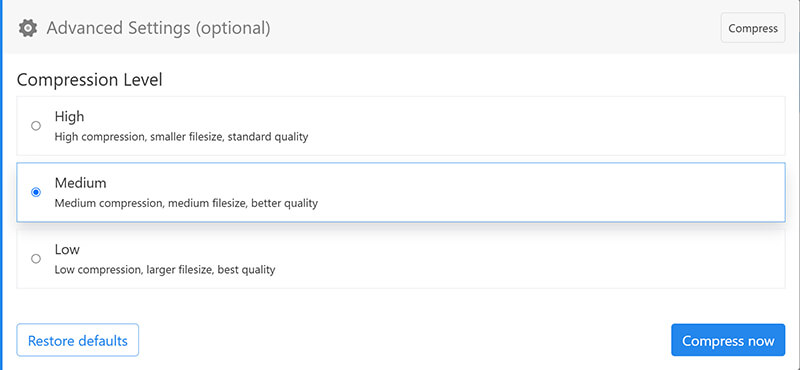Click the "Compression Level" section heading
The width and height of the screenshot is (800, 370).
[90, 80]
